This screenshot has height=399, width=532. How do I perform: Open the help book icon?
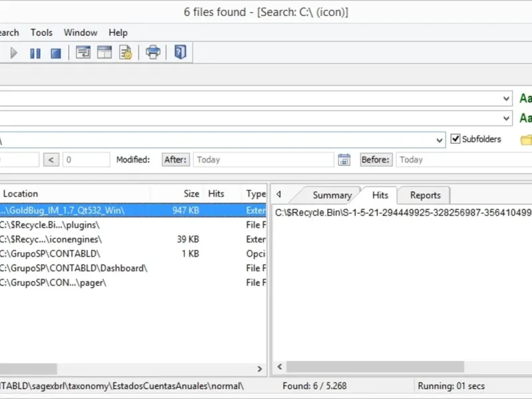coord(180,53)
